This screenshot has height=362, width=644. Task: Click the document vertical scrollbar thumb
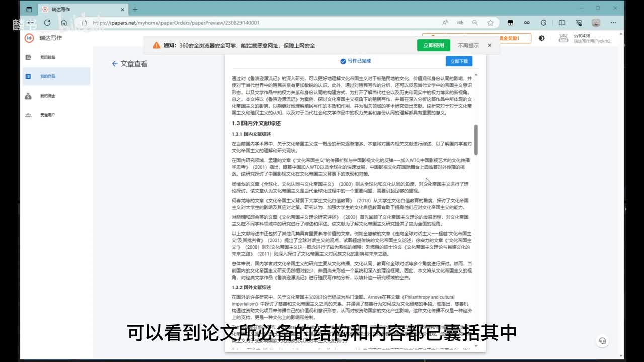pos(476,139)
